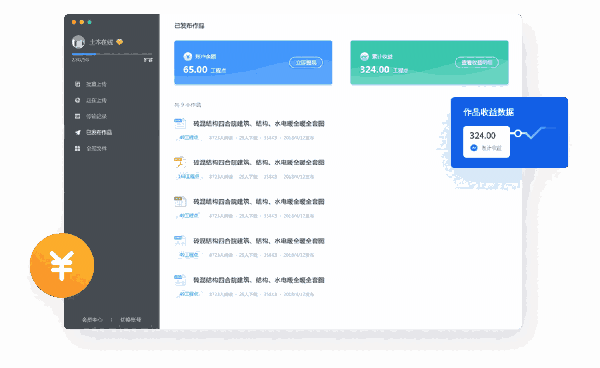
Task: Click the 148工程点 price tag
Action: coord(189,176)
